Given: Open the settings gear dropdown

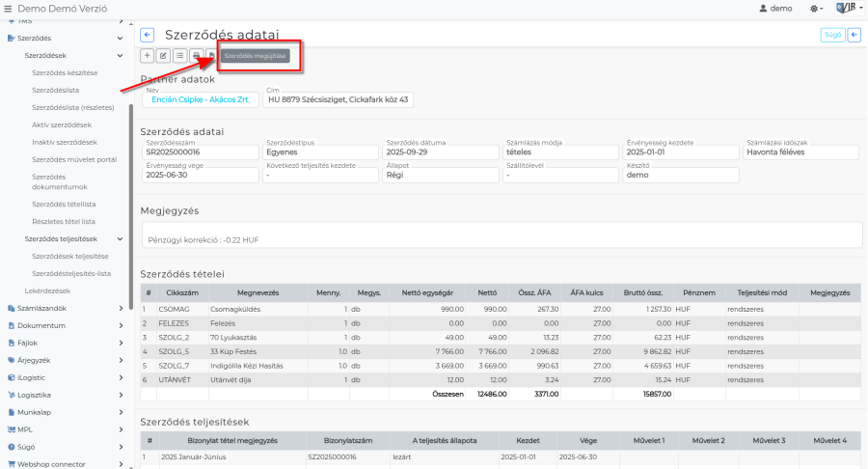Looking at the screenshot, I should [815, 8].
